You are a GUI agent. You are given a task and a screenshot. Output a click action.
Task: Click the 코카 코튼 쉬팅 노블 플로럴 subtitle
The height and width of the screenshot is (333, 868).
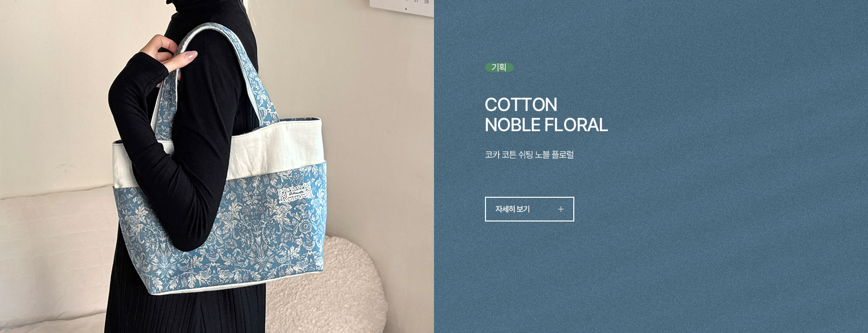(x=529, y=154)
